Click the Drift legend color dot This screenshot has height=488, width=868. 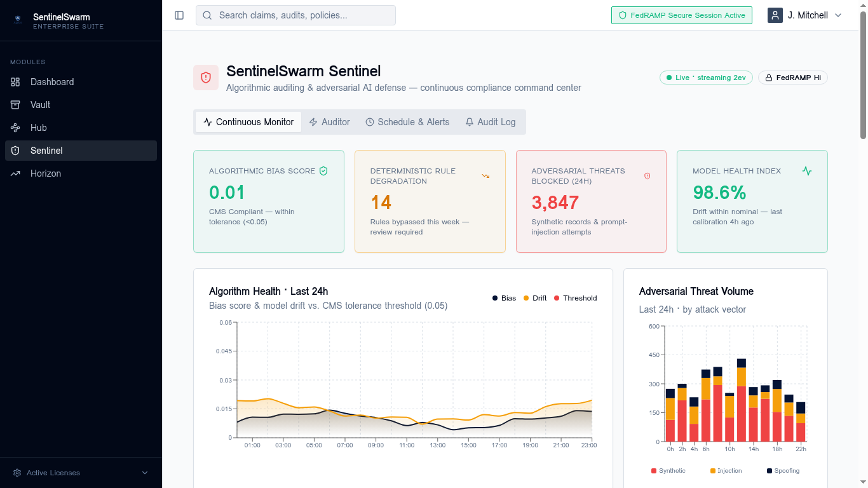pos(526,298)
